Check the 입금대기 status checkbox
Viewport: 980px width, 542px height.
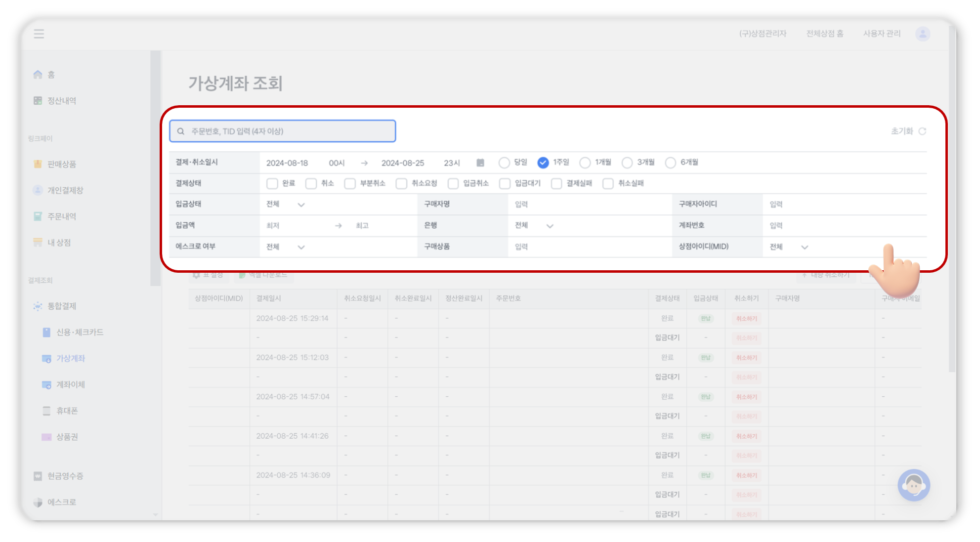pyautogui.click(x=505, y=184)
